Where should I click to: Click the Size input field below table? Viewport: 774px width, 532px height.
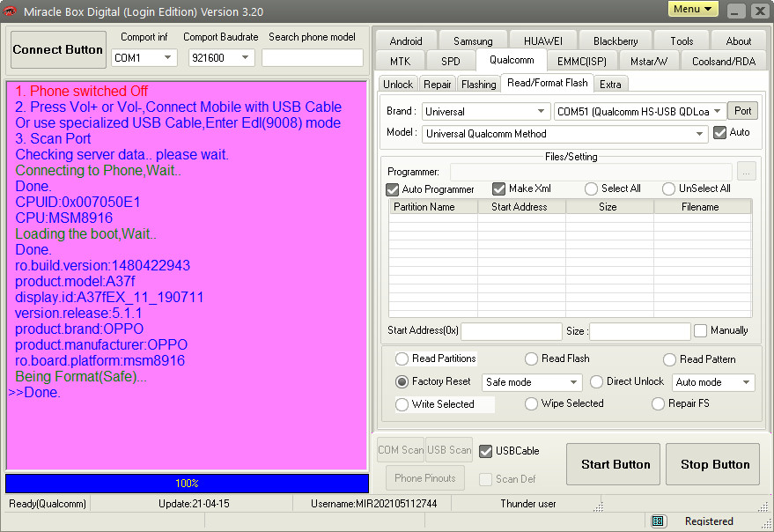click(640, 331)
